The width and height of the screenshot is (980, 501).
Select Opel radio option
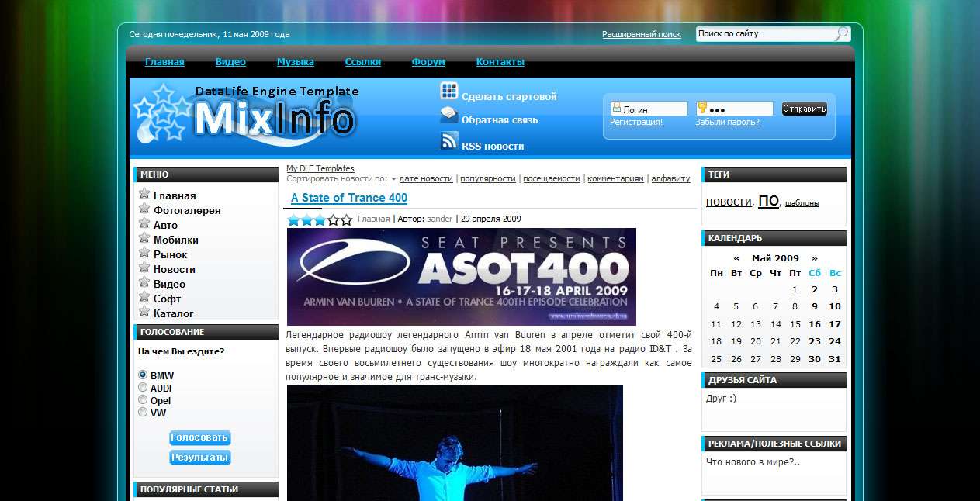coord(143,400)
